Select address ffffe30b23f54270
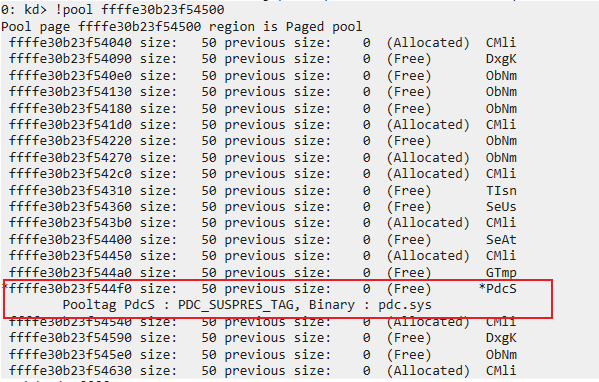 [70, 157]
